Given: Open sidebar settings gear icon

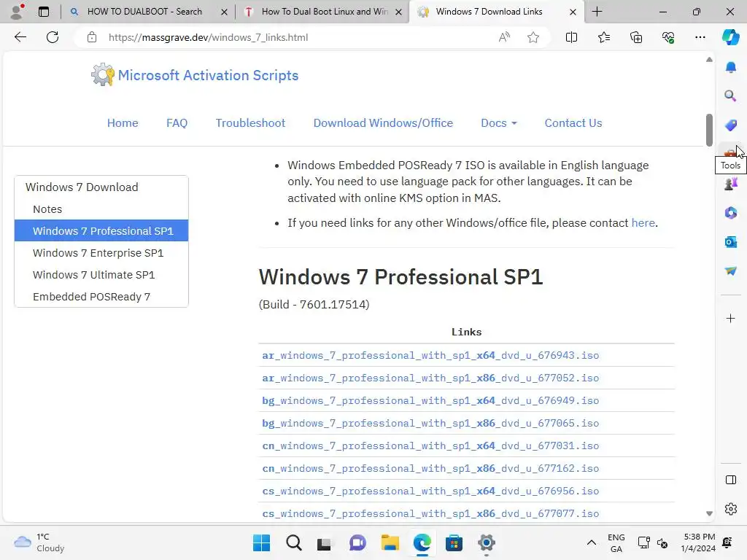Looking at the screenshot, I should (x=730, y=508).
